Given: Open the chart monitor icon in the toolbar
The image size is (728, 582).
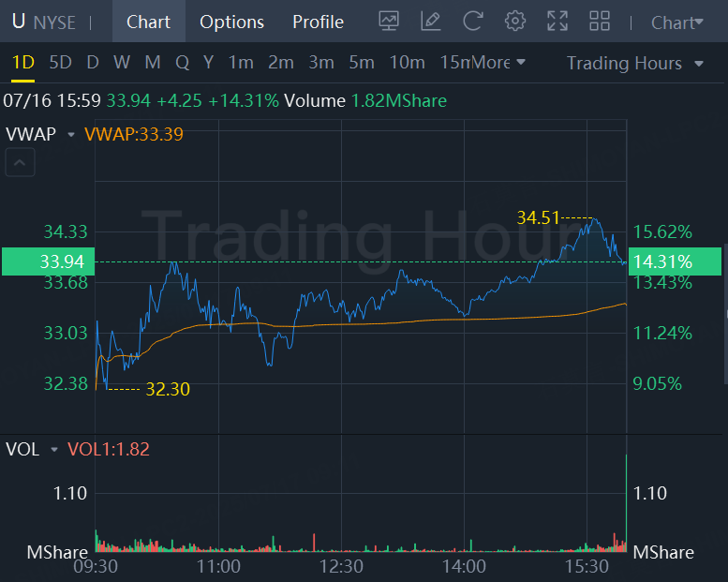Looking at the screenshot, I should point(388,21).
